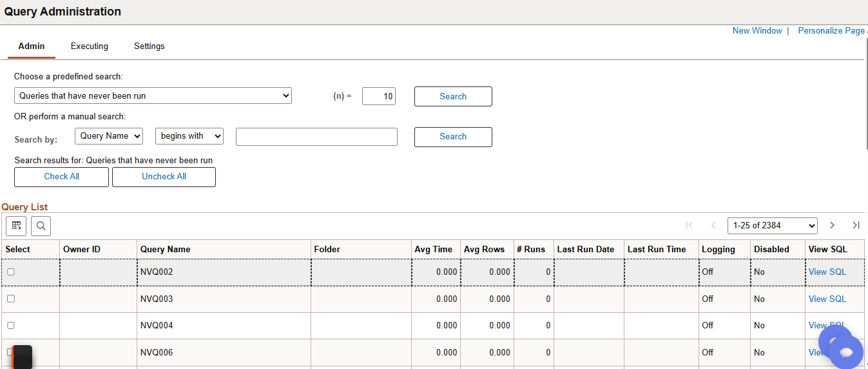This screenshot has width=868, height=369.
Task: Go to first page of query results
Action: tap(690, 225)
